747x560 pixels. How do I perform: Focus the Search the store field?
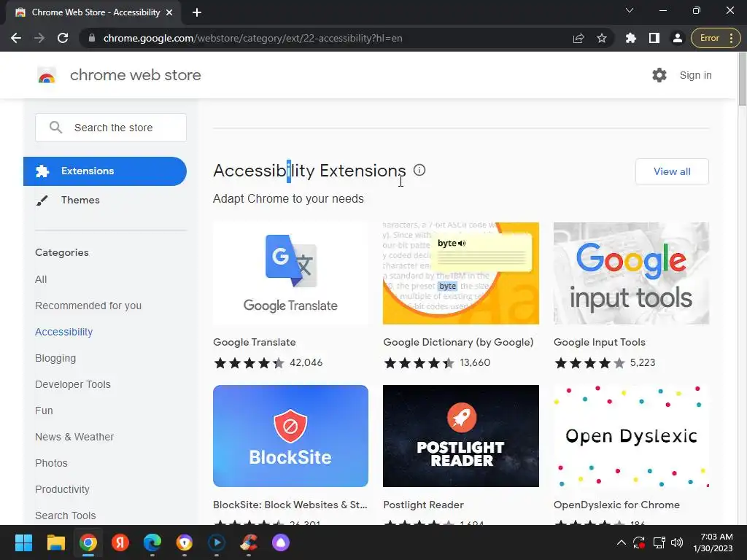(111, 128)
